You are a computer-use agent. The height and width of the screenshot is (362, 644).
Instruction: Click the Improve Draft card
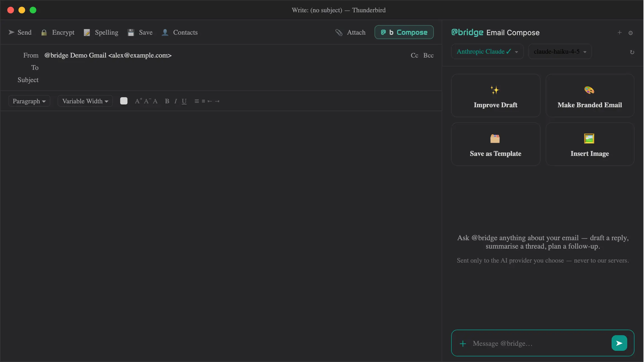click(496, 96)
